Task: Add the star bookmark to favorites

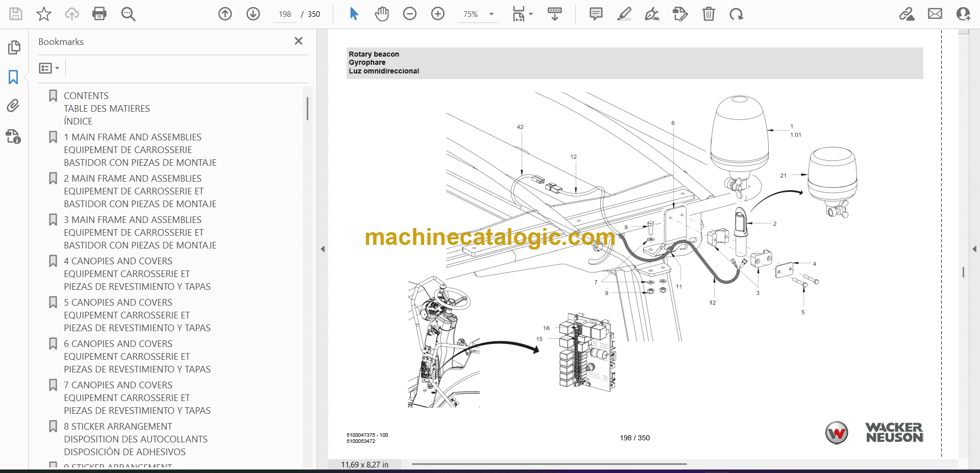Action: coord(44,14)
